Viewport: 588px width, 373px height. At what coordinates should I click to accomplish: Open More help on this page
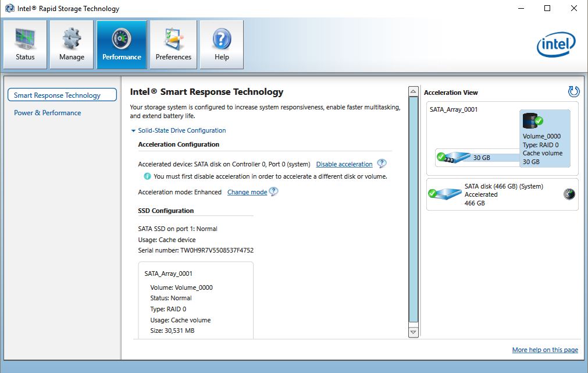(544, 350)
